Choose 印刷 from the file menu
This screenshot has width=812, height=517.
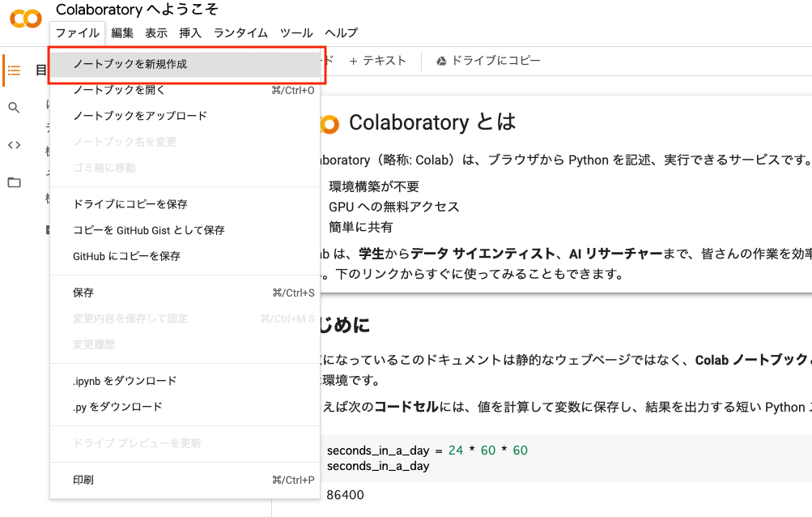tap(185, 481)
